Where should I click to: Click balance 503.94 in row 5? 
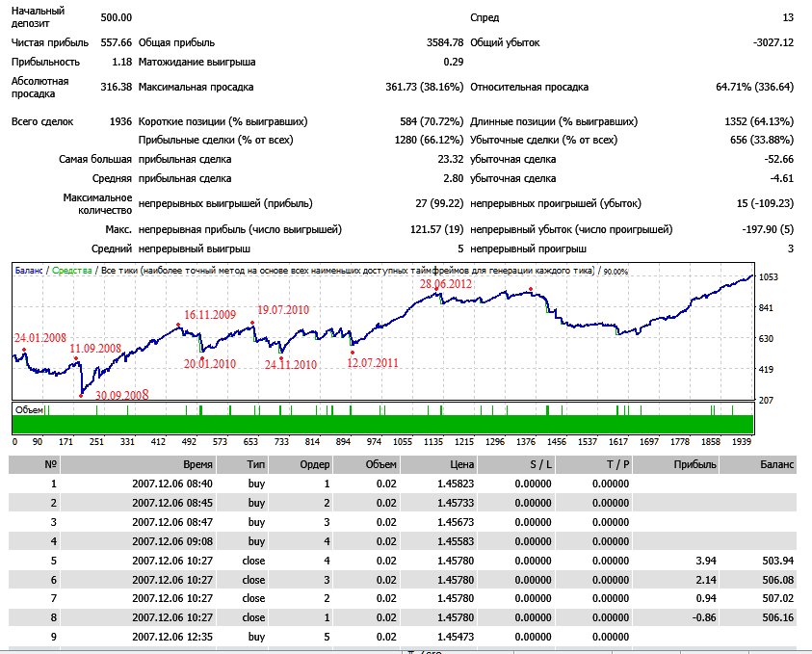(x=778, y=561)
